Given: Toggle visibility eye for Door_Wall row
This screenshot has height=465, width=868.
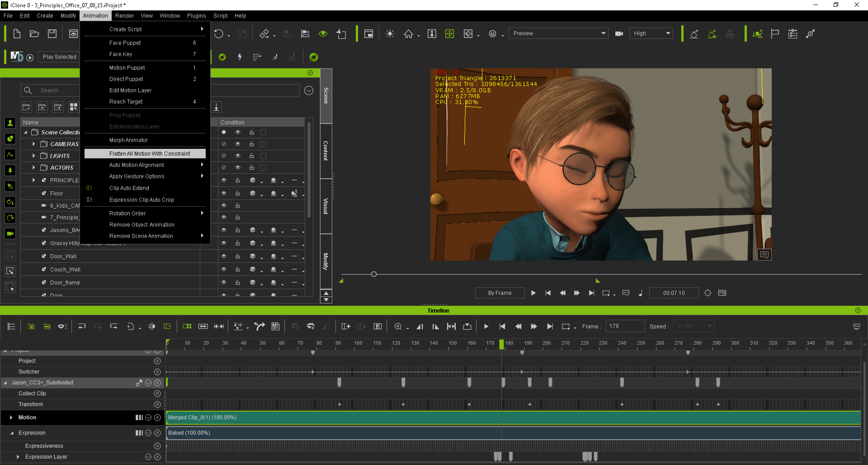Looking at the screenshot, I should (x=224, y=256).
